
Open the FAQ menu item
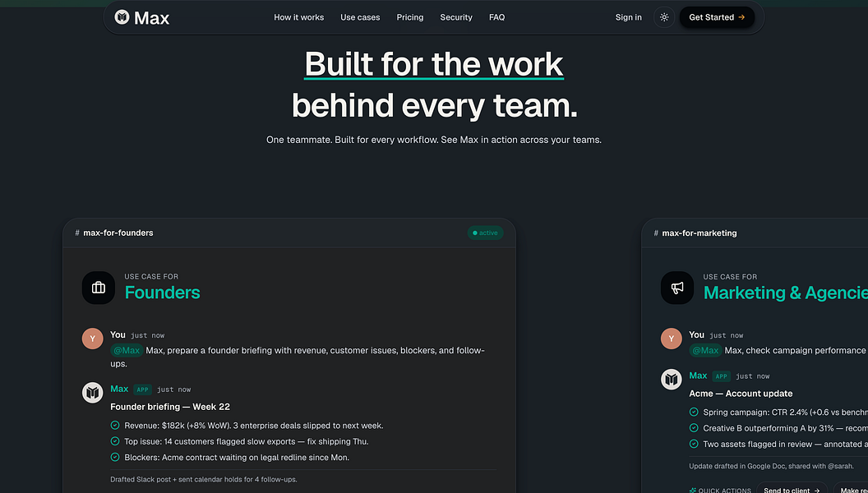(x=497, y=17)
